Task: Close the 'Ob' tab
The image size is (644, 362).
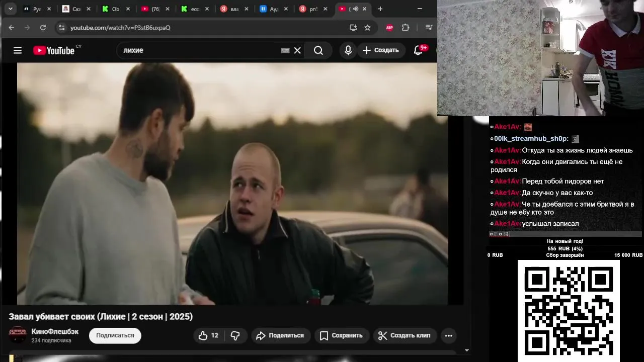Action: click(x=128, y=9)
